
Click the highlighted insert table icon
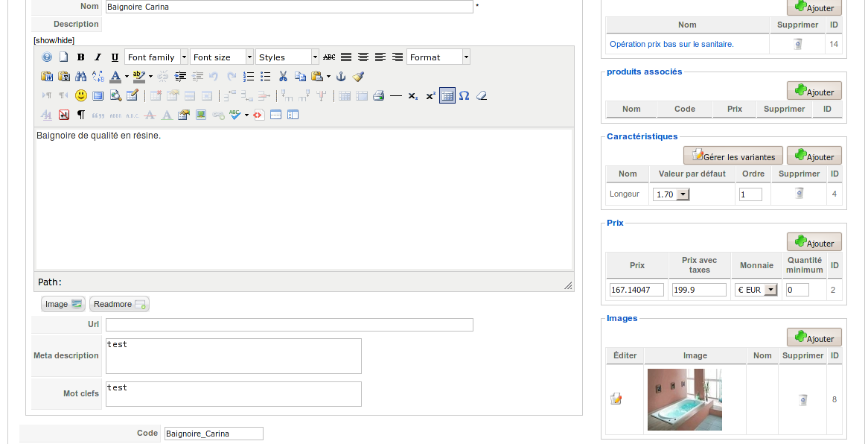(x=447, y=95)
